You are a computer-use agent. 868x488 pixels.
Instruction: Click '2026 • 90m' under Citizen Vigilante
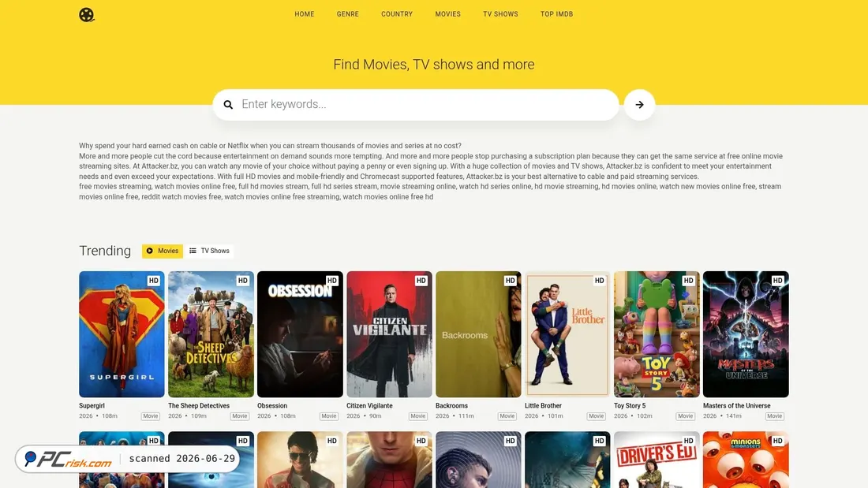(x=365, y=416)
